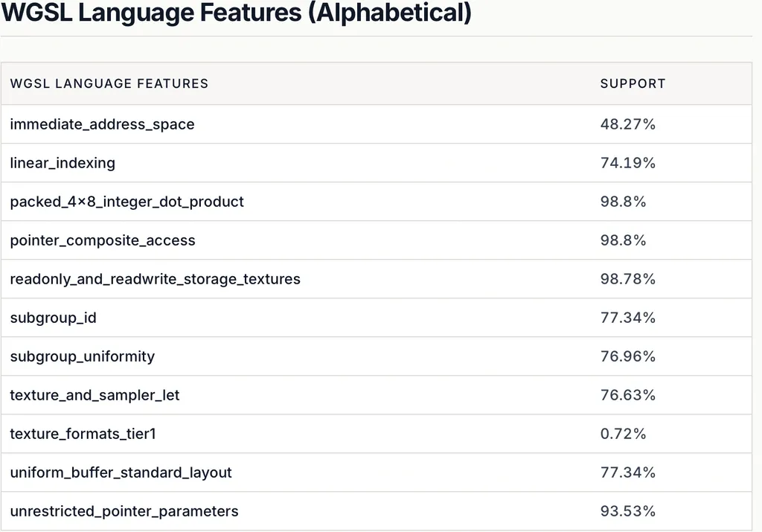Image resolution: width=762 pixels, height=532 pixels.
Task: Click support value in uniform_buffer_standard_layout row
Action: (628, 472)
